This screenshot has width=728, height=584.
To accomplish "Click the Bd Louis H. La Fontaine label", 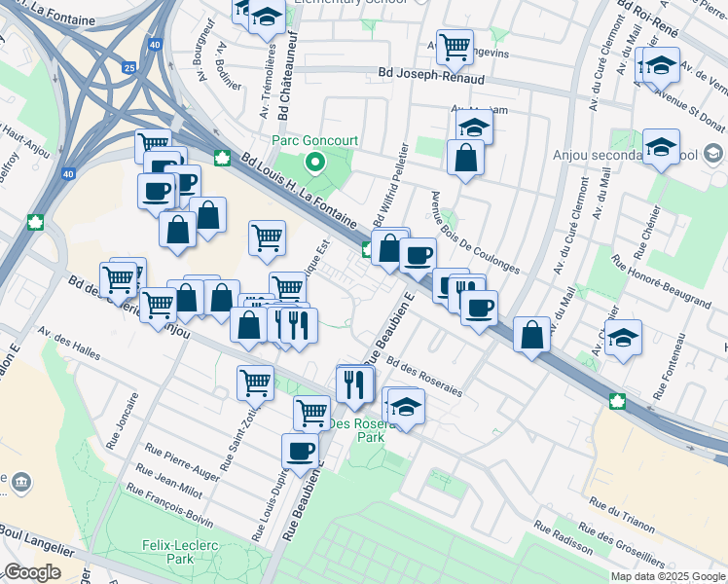I will tap(299, 191).
